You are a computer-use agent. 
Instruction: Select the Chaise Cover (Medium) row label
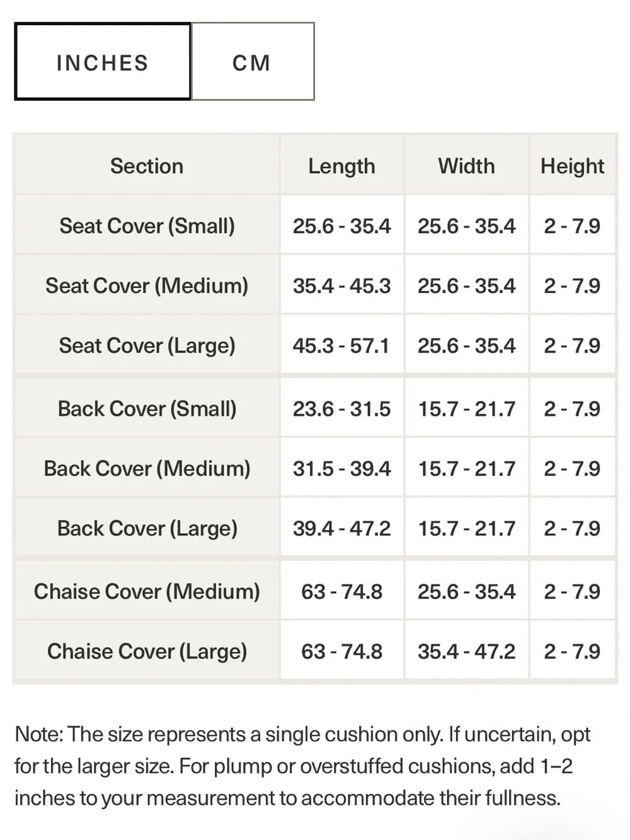click(147, 591)
